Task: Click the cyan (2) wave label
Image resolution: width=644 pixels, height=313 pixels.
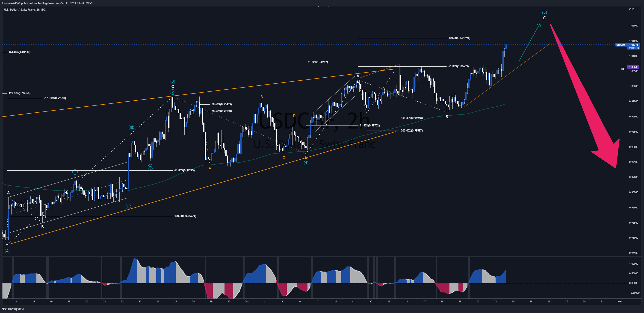Action: 7,250
